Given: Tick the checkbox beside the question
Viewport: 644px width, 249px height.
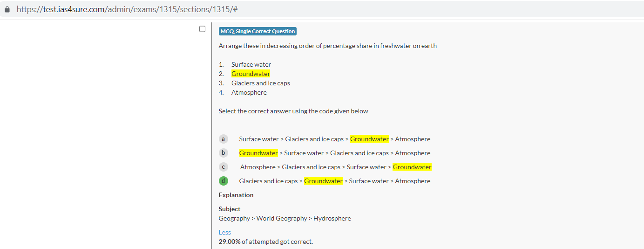Looking at the screenshot, I should point(202,29).
